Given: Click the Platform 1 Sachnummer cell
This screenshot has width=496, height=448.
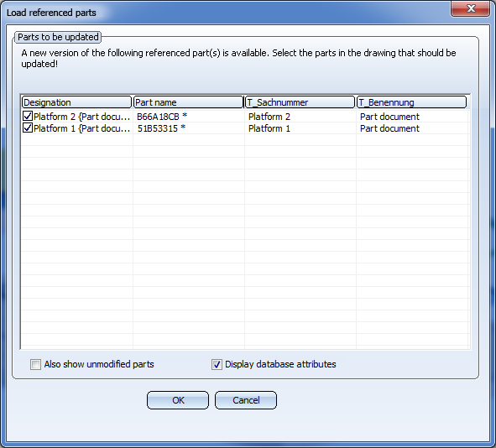Looking at the screenshot, I should (269, 128).
